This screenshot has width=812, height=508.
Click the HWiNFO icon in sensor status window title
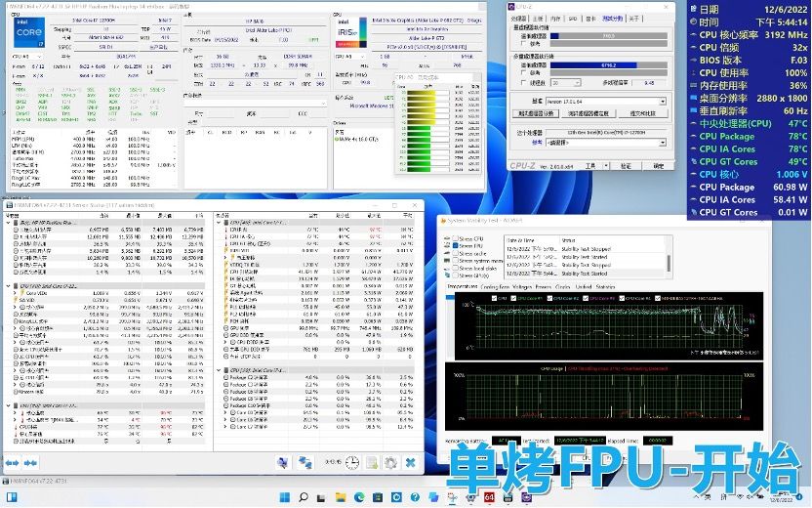coord(9,205)
